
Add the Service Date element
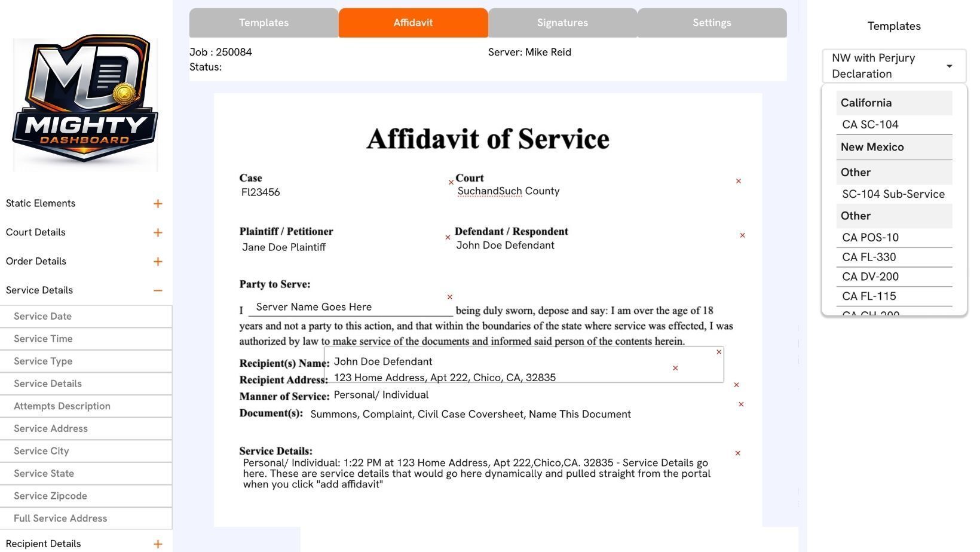coord(86,317)
